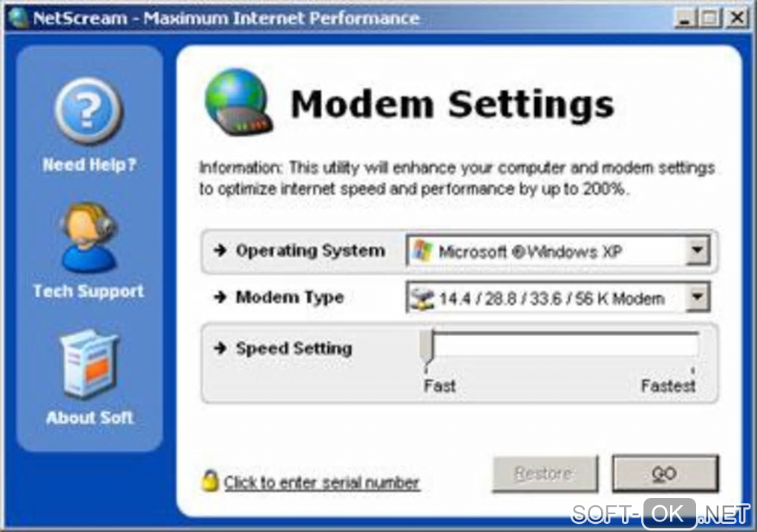Open Click to enter serial number link

(x=321, y=482)
